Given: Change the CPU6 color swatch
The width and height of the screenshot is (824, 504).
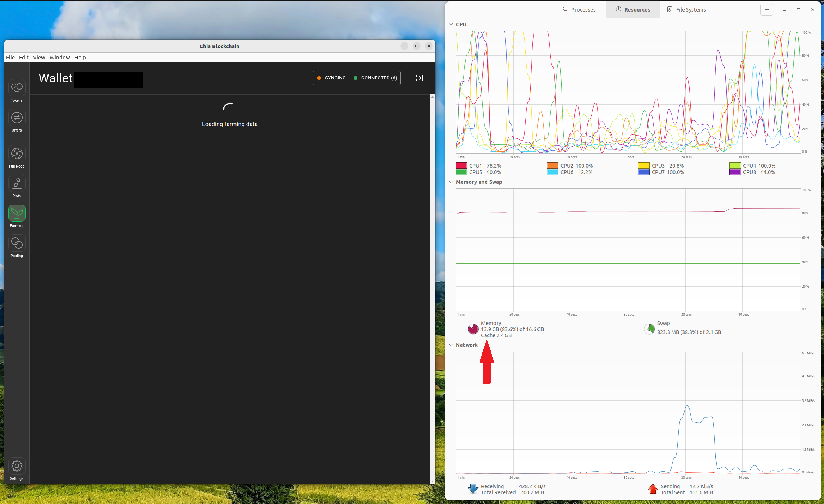Looking at the screenshot, I should (x=553, y=172).
